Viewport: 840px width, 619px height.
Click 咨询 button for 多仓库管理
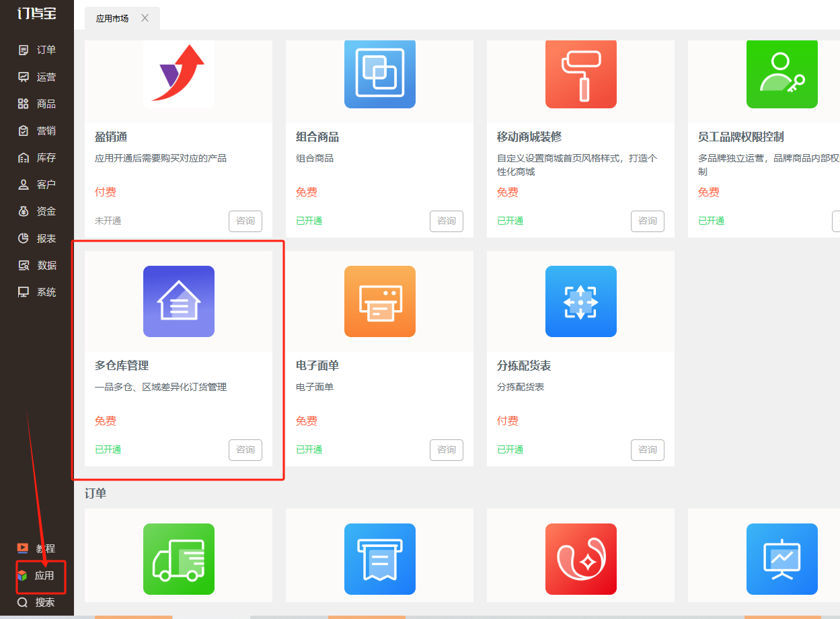(245, 449)
